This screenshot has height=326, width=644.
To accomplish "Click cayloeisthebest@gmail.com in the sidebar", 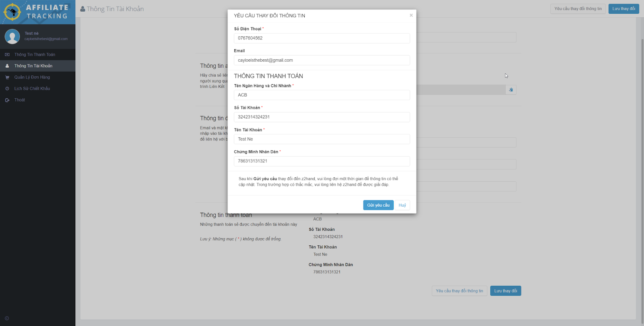I will pyautogui.click(x=46, y=39).
